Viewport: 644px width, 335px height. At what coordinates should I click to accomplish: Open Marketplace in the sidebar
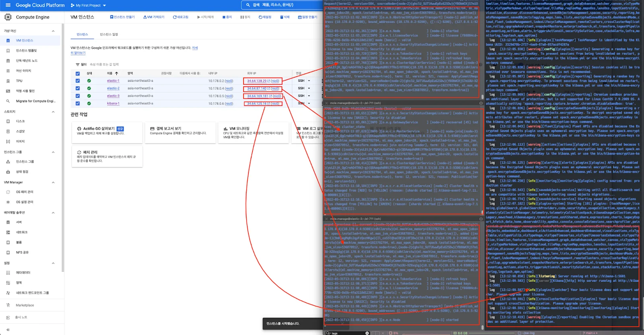tap(25, 305)
